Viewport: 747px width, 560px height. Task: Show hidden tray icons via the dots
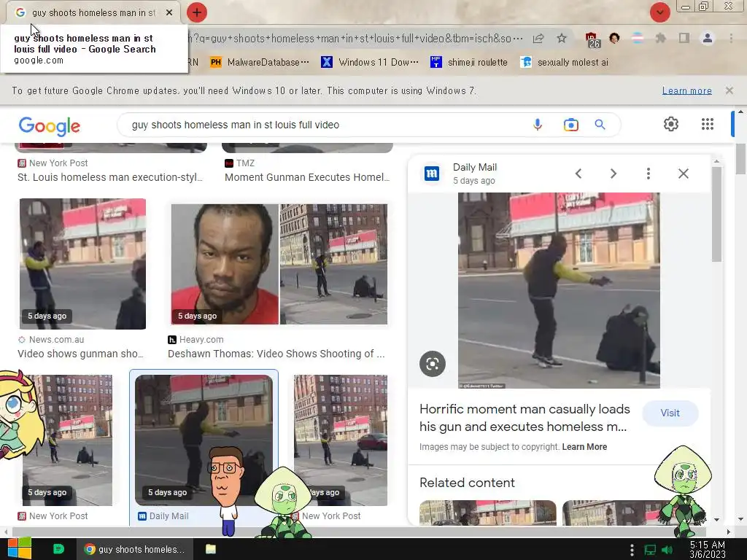tap(632, 550)
